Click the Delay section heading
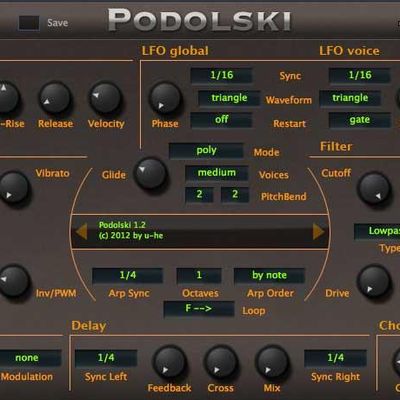The width and height of the screenshot is (400, 400). [89, 326]
